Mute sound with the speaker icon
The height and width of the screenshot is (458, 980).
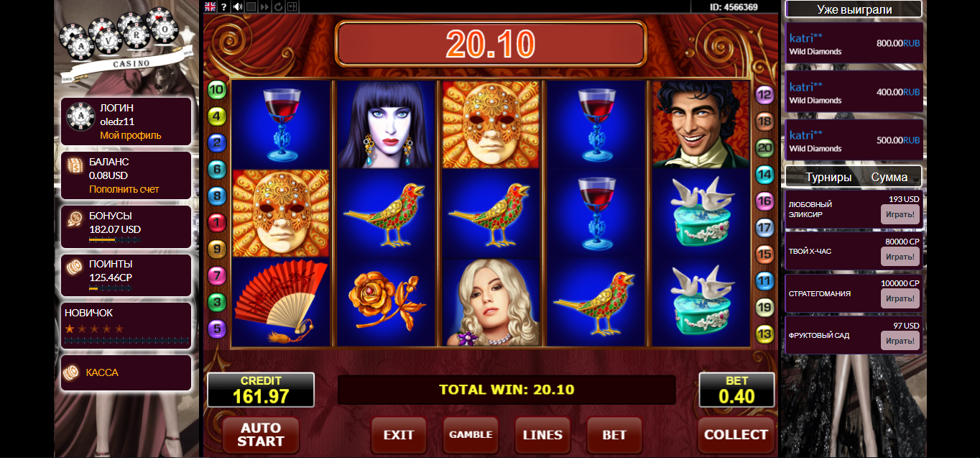click(x=238, y=6)
